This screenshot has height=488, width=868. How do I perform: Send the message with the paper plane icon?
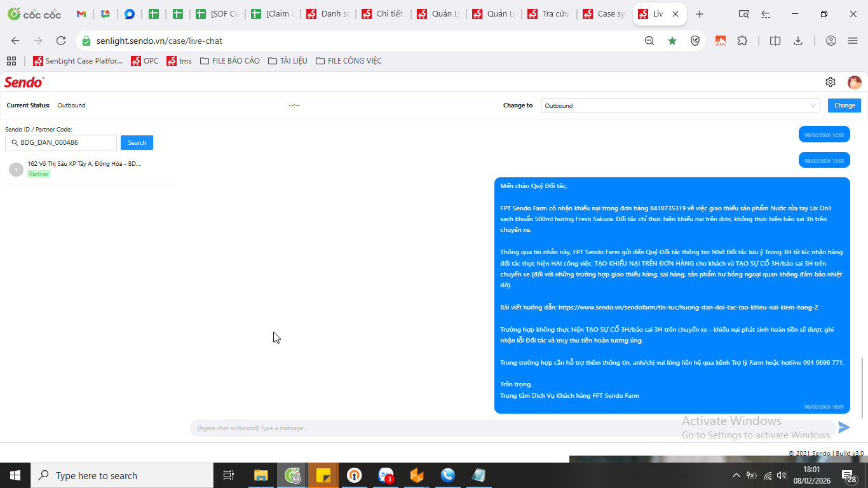click(x=844, y=428)
